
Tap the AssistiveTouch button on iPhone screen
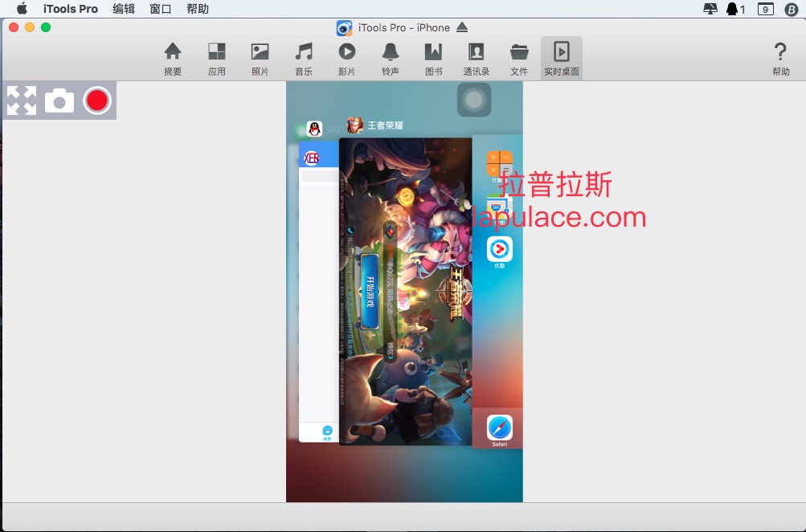474,100
